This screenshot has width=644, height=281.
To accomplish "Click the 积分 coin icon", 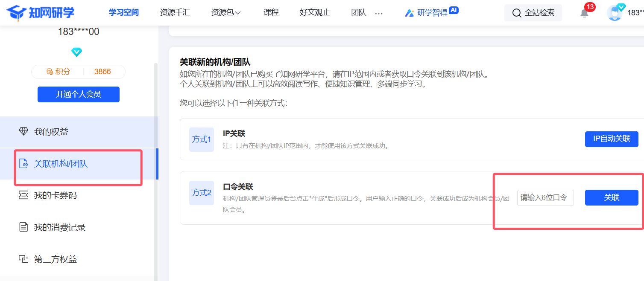I will click(x=50, y=72).
